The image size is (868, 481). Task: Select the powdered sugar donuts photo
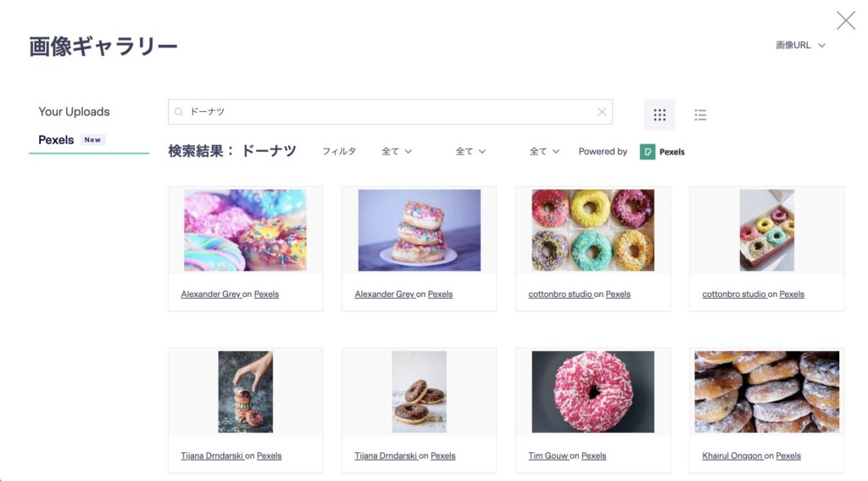(x=766, y=392)
